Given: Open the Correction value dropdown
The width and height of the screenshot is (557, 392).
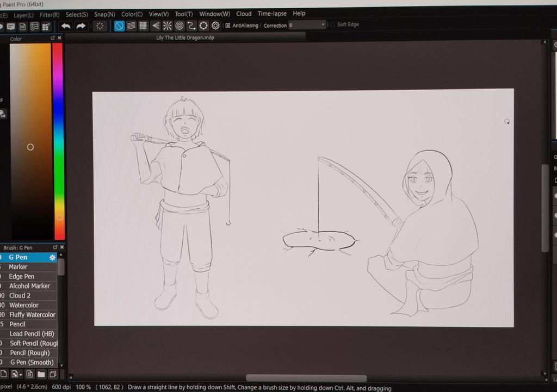Looking at the screenshot, I should tap(323, 24).
